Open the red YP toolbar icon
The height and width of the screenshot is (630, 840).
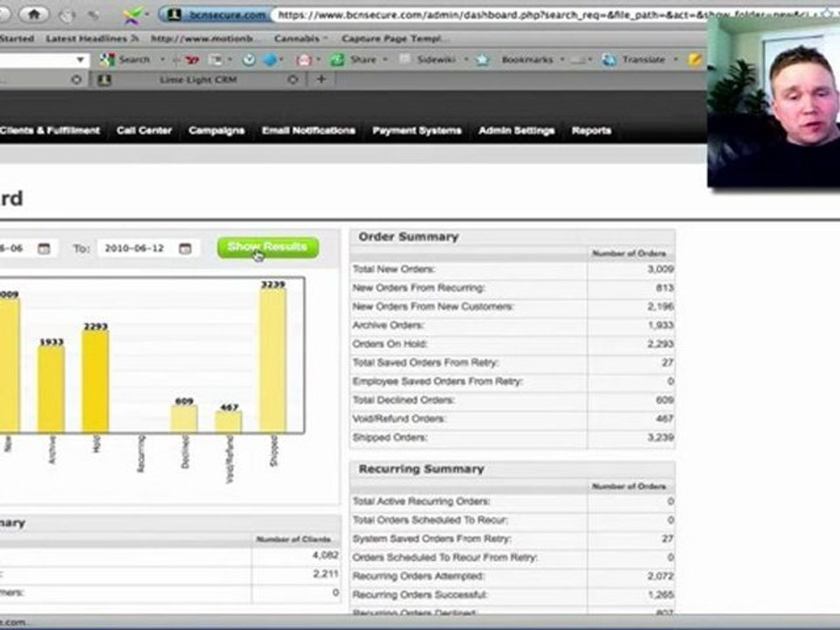pos(192,60)
